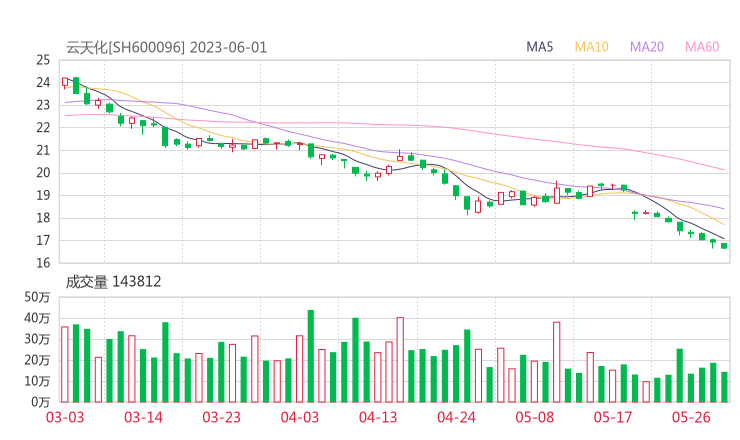Viewport: 740px width, 440px height.
Task: Click the last green volume bar on the right
Action: (724, 387)
